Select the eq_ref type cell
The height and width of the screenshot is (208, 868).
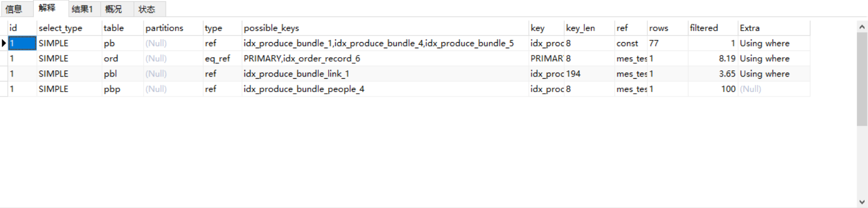[x=222, y=58]
